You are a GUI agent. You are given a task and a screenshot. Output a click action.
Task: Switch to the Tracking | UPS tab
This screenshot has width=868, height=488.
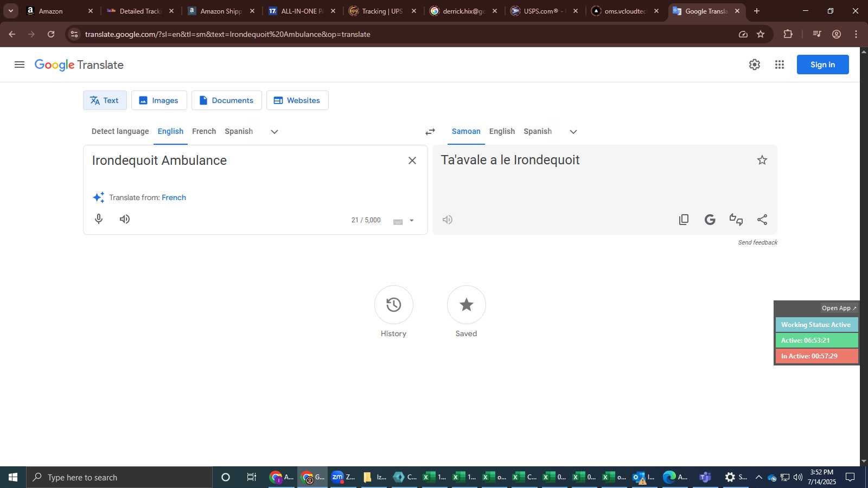pos(383,11)
